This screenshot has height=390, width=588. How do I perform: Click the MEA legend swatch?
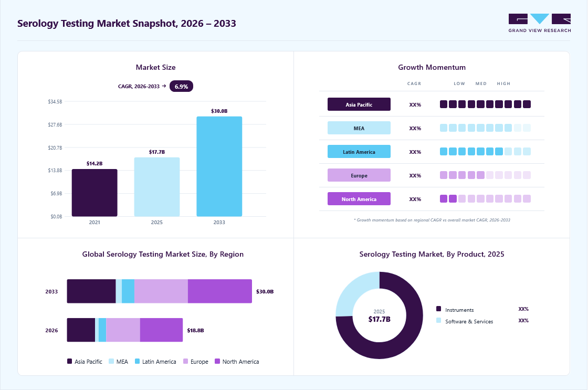click(x=111, y=361)
